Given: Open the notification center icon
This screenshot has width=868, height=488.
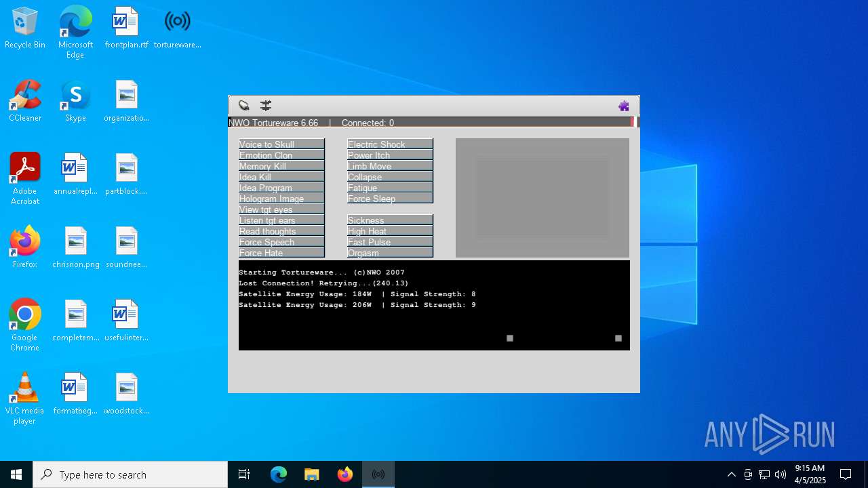Looking at the screenshot, I should (x=846, y=474).
